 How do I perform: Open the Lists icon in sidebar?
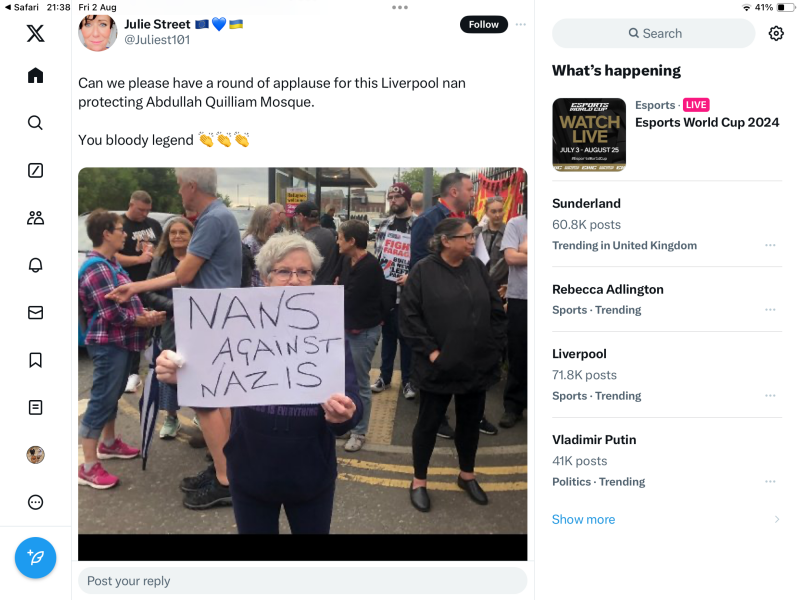click(35, 407)
